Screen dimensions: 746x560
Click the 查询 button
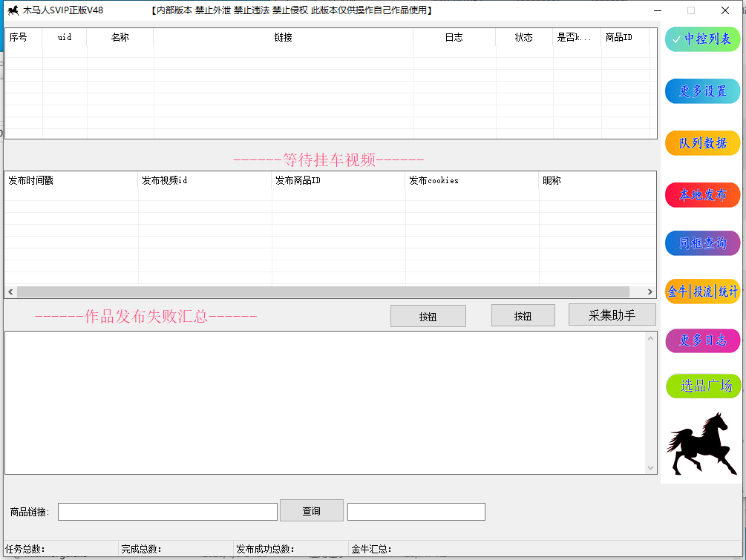click(x=312, y=510)
